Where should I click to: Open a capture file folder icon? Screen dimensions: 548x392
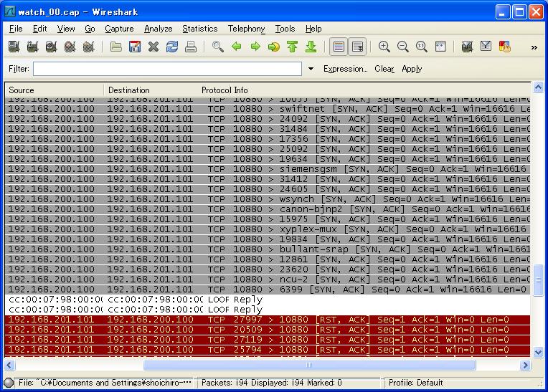[116, 47]
